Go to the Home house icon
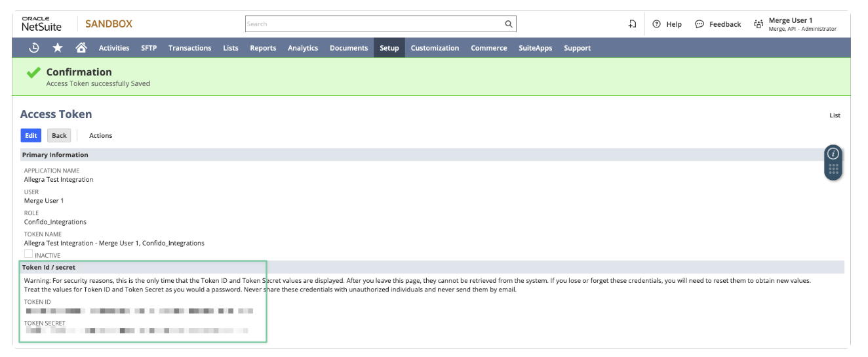Image resolution: width=868 pixels, height=357 pixels. pyautogui.click(x=81, y=48)
